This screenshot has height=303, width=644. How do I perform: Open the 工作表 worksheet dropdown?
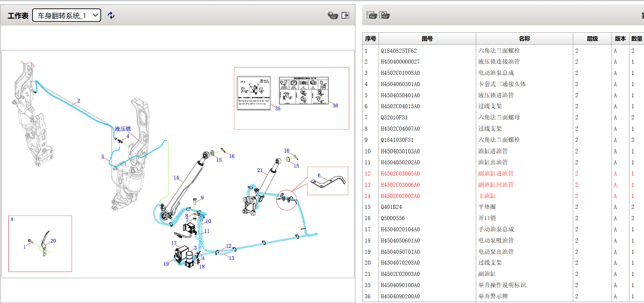pyautogui.click(x=66, y=15)
